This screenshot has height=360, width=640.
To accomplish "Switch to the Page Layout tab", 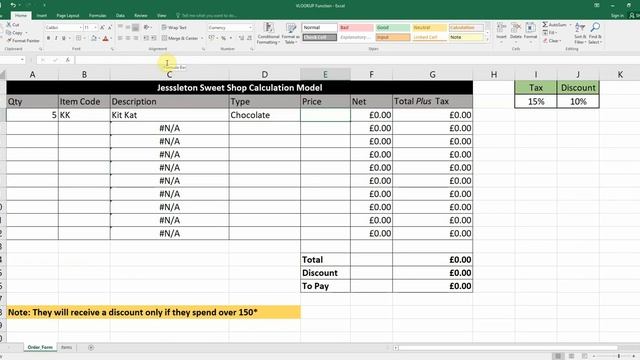I will (68, 16).
